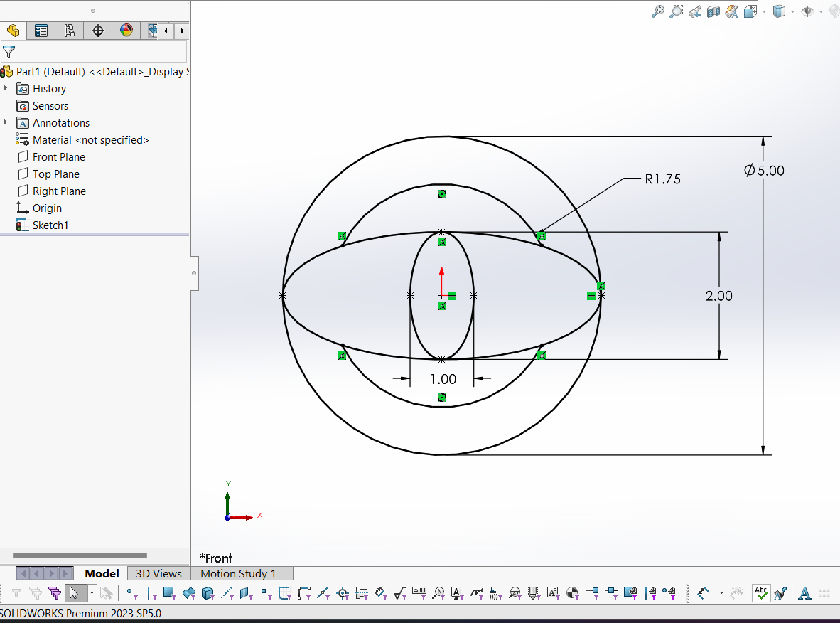Click the 1.00 horizontal dimension
Viewport: 840px width, 623px height.
point(443,379)
